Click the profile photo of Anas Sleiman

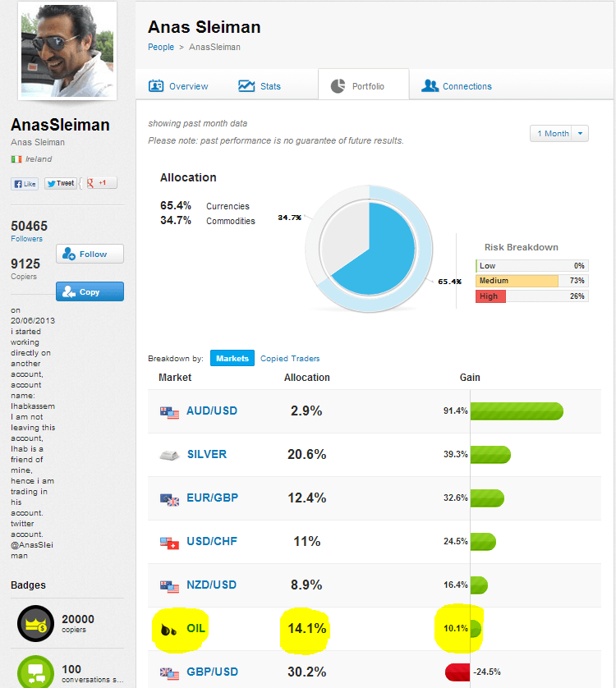click(x=67, y=50)
